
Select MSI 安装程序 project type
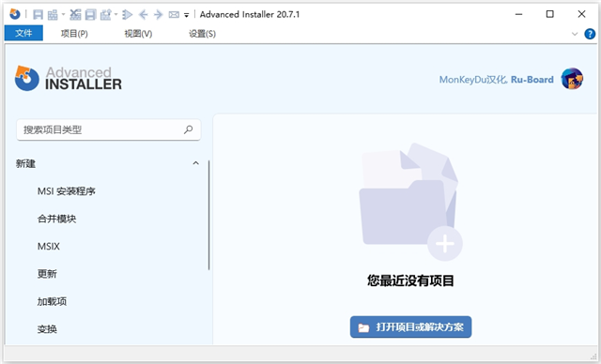tap(67, 191)
